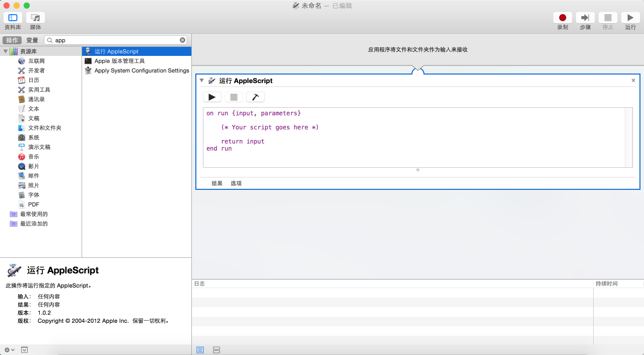Click the search field containing app

point(116,40)
